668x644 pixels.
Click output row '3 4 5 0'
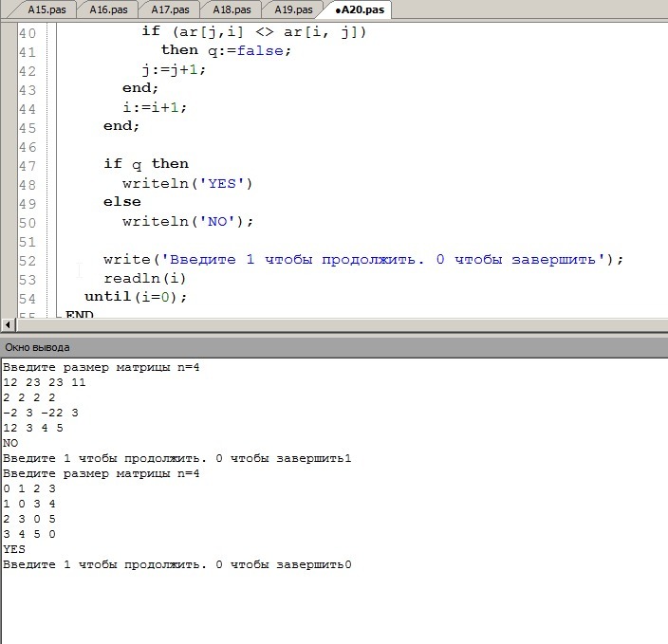click(29, 534)
